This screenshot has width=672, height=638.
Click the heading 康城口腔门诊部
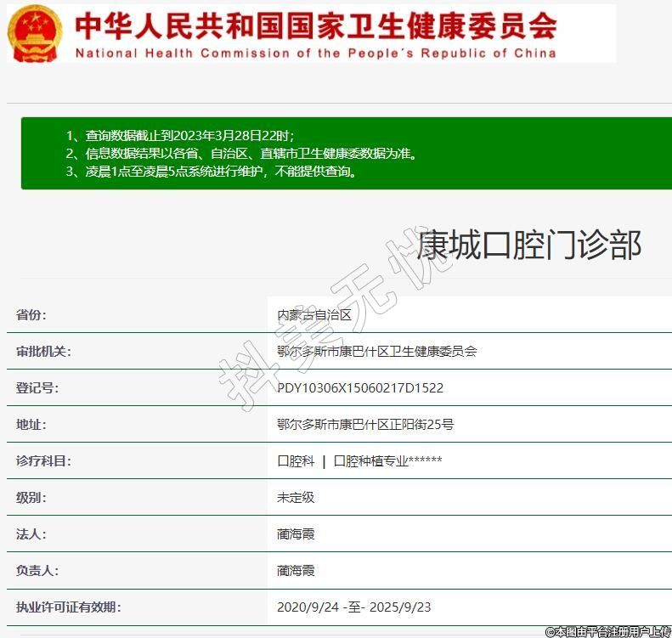coord(528,245)
